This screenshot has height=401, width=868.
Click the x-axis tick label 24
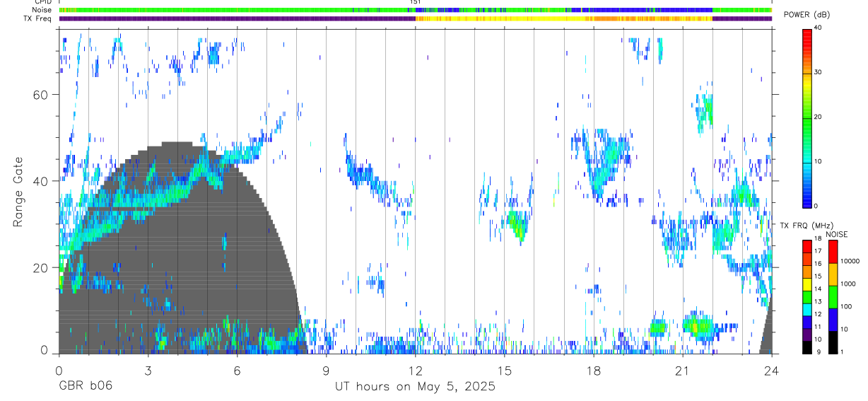click(x=771, y=370)
